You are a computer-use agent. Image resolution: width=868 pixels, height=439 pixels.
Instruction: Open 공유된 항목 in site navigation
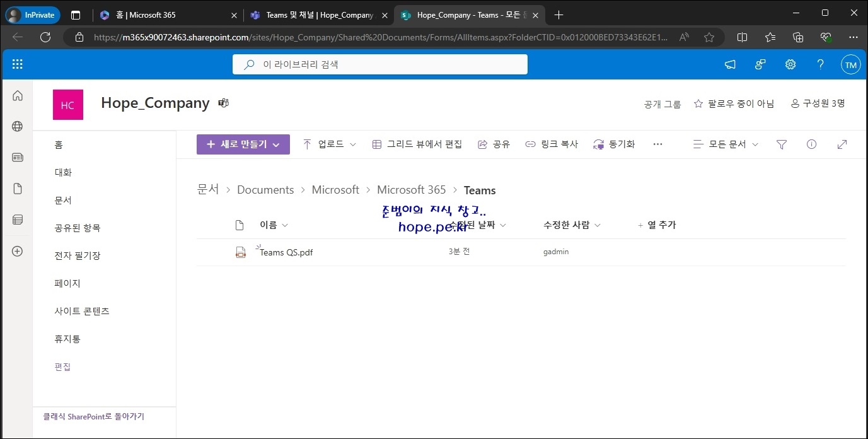pos(78,228)
